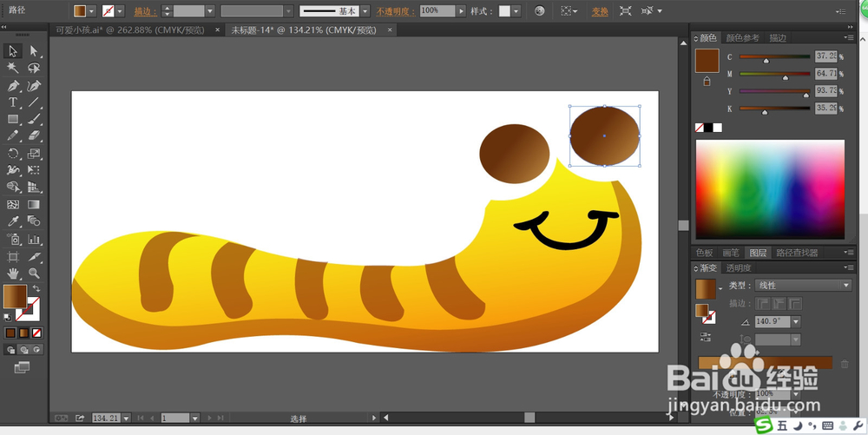
Task: Delete gradient stop with trash icon
Action: pyautogui.click(x=845, y=364)
